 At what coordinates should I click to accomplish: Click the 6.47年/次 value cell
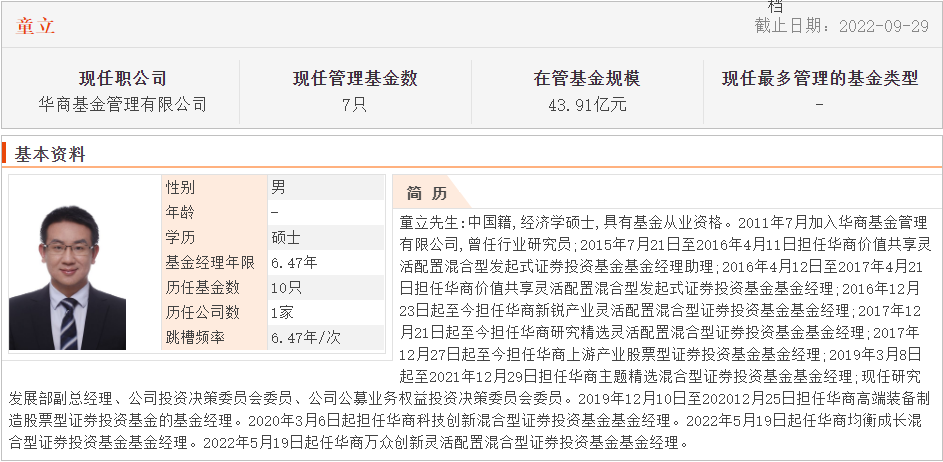tap(325, 337)
